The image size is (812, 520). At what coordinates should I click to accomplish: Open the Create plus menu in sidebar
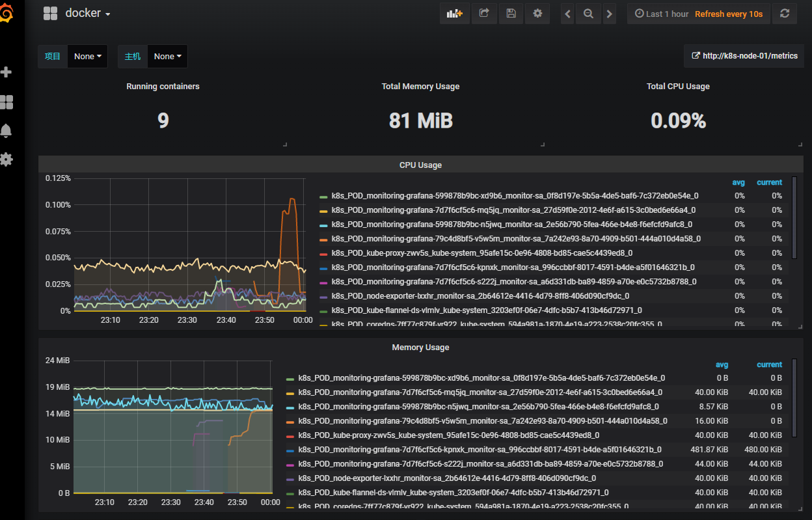(7, 72)
